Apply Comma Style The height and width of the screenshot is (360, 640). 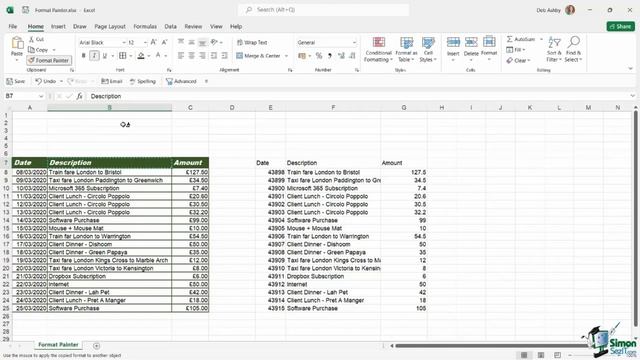[x=329, y=56]
